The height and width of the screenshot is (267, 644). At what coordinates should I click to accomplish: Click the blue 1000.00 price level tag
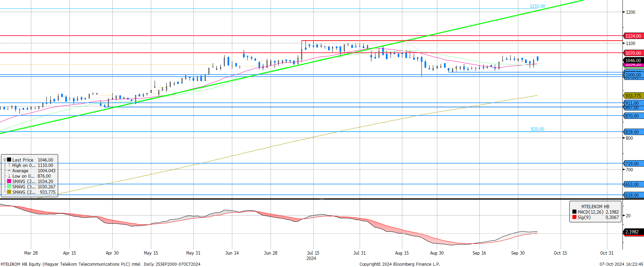[x=633, y=75]
